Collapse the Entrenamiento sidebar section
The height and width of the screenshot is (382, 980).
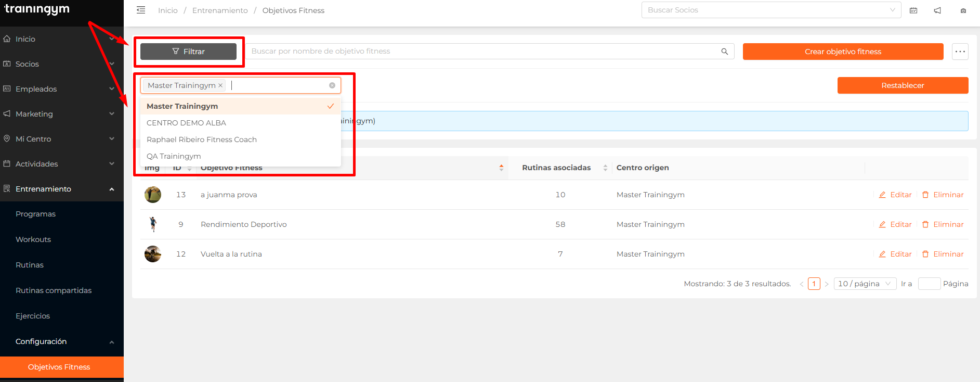[x=62, y=189]
